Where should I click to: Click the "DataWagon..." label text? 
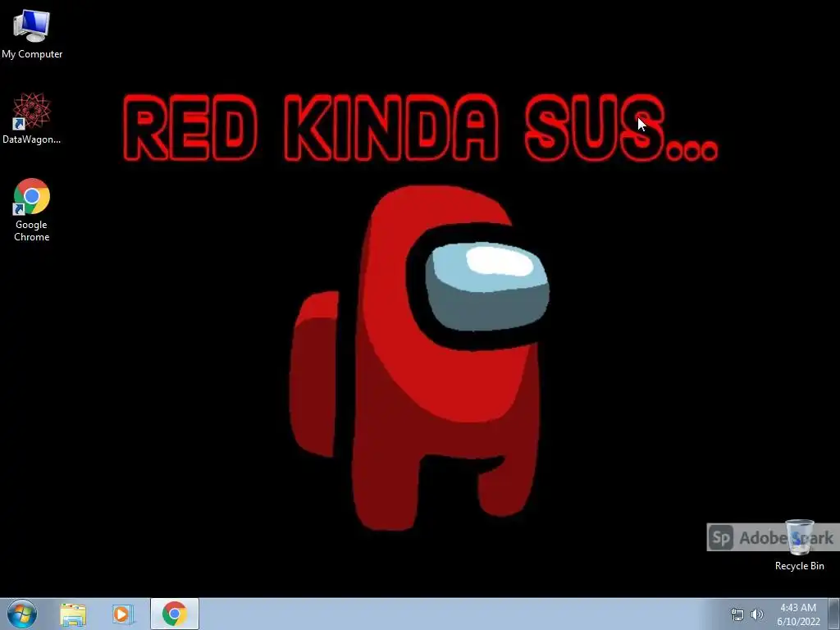click(32, 139)
